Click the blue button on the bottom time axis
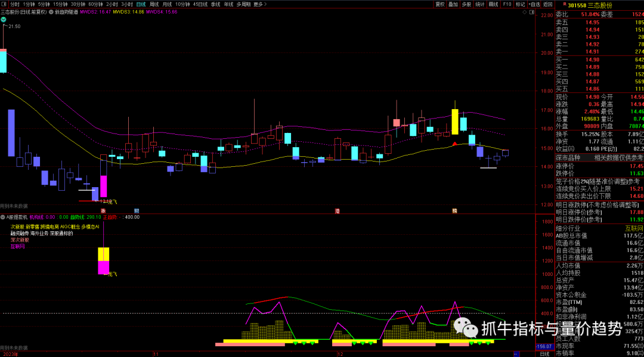 [516, 353]
